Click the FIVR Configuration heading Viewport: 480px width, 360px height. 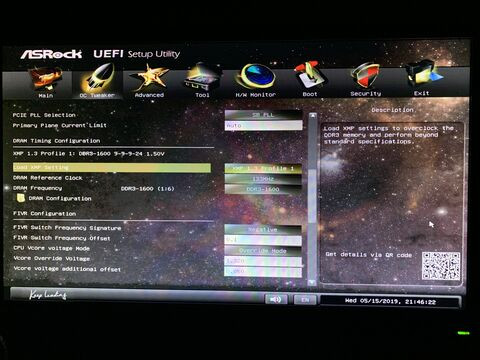(x=44, y=214)
